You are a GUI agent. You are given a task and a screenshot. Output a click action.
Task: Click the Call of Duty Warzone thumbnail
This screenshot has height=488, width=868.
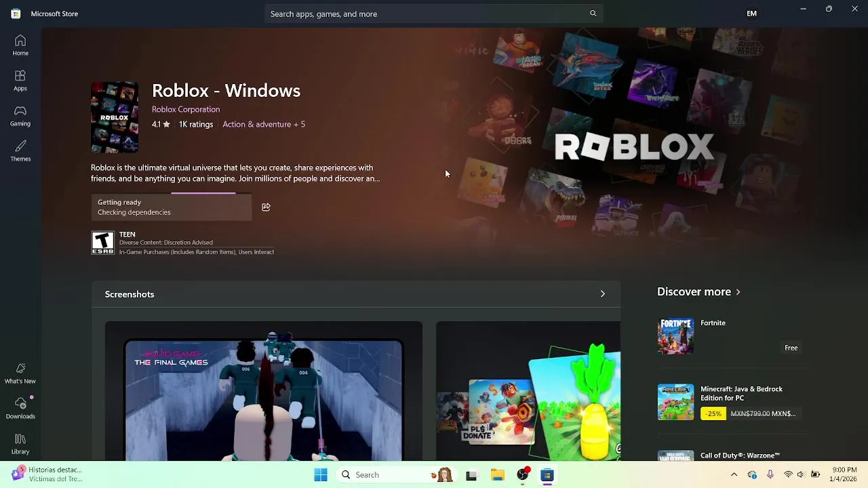tap(675, 455)
